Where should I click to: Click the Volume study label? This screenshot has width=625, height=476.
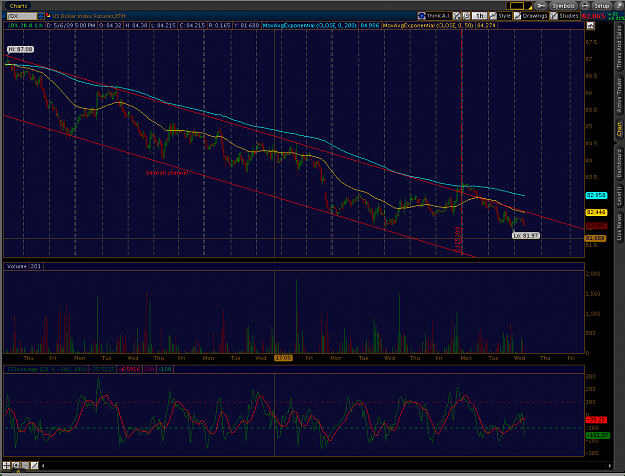click(17, 266)
